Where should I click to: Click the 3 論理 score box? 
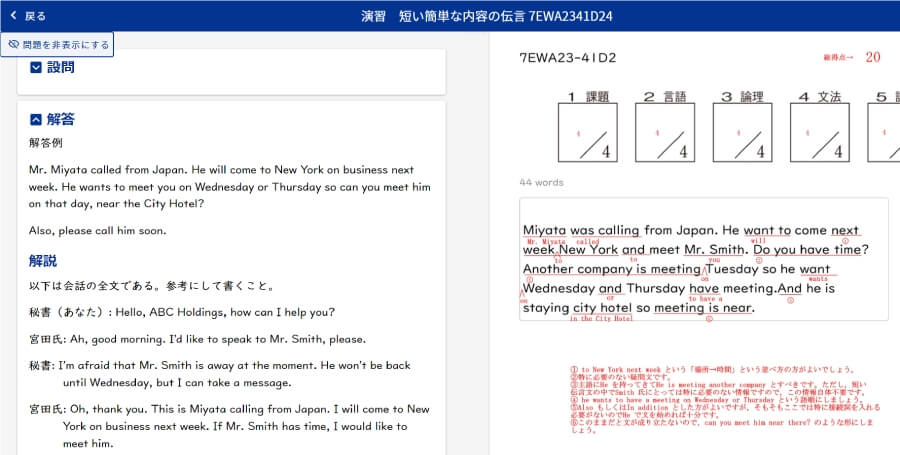pyautogui.click(x=742, y=133)
